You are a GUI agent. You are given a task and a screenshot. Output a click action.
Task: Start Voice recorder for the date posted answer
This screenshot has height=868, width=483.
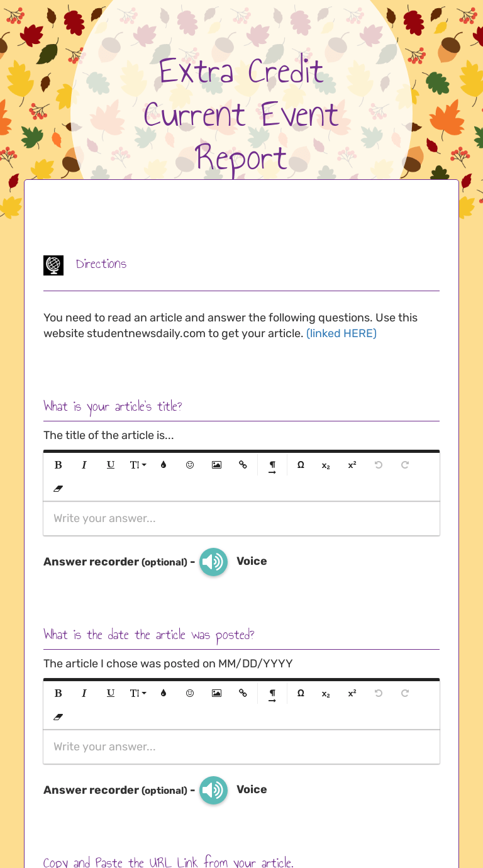213,790
